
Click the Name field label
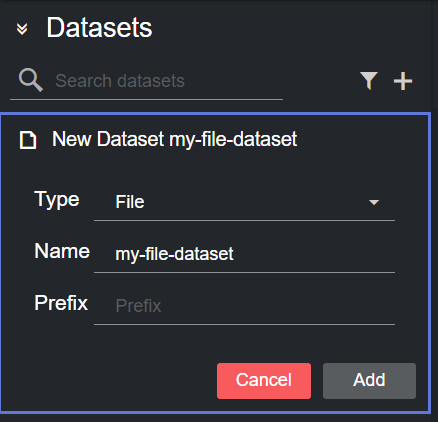[62, 251]
